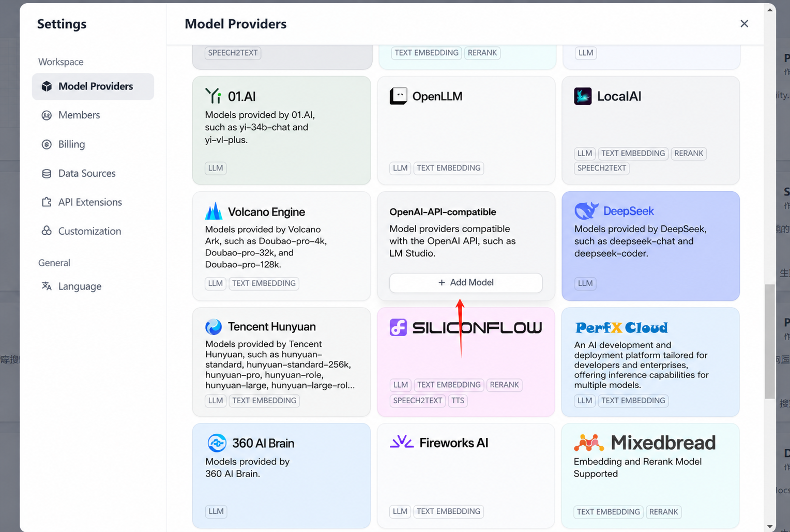Click the DeepSeek whale logo
This screenshot has height=532, width=790.
coord(586,210)
